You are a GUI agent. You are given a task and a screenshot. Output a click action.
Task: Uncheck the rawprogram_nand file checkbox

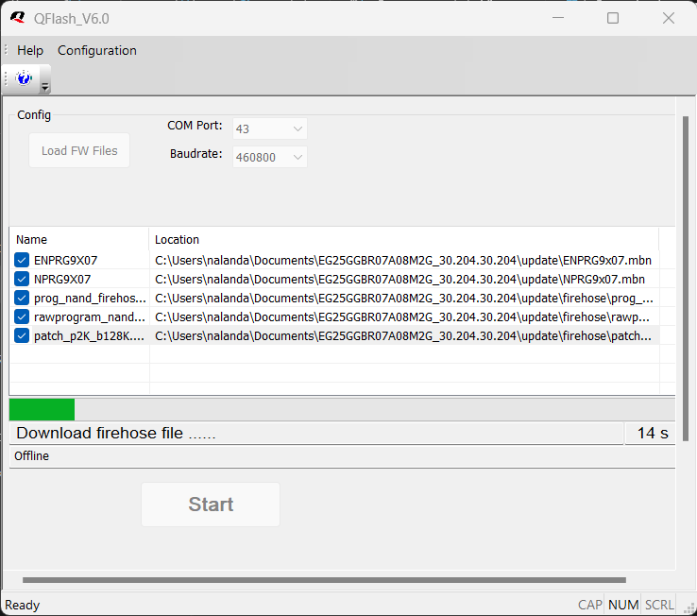click(22, 317)
